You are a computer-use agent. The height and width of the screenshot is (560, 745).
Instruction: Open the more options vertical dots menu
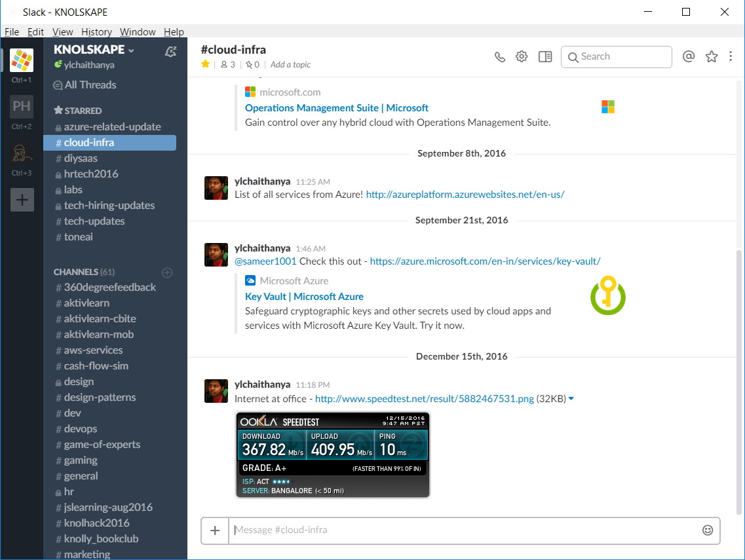click(x=731, y=56)
